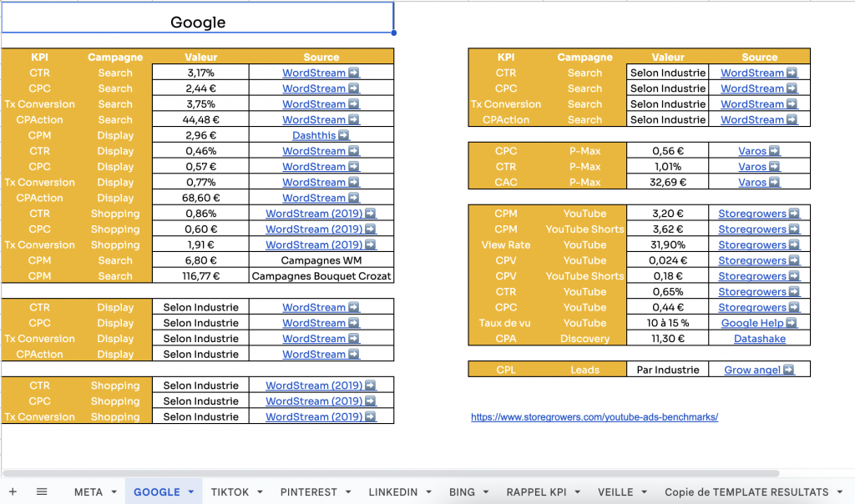Click the blue fill handle of the selected cell
This screenshot has height=504, width=855.
coord(393,33)
